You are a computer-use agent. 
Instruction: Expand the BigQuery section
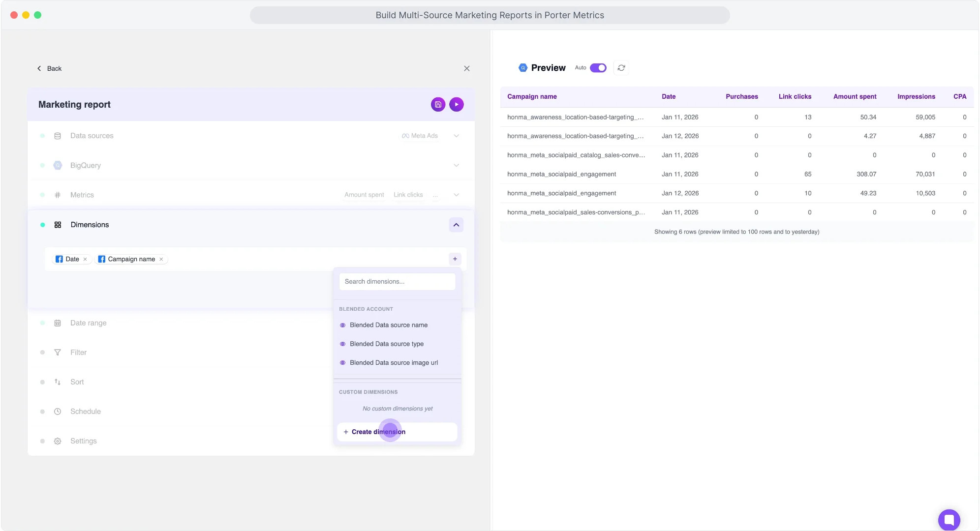coord(456,165)
